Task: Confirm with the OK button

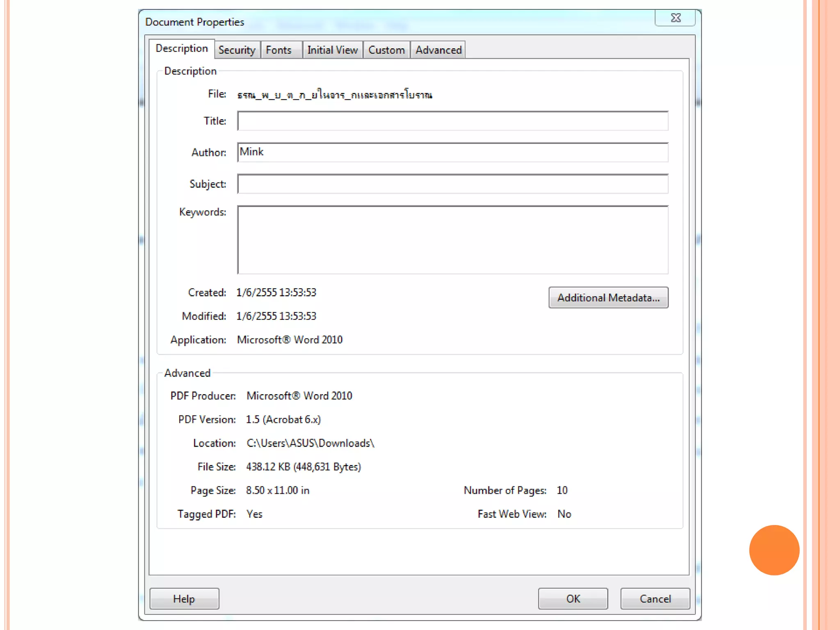Action: pos(573,598)
